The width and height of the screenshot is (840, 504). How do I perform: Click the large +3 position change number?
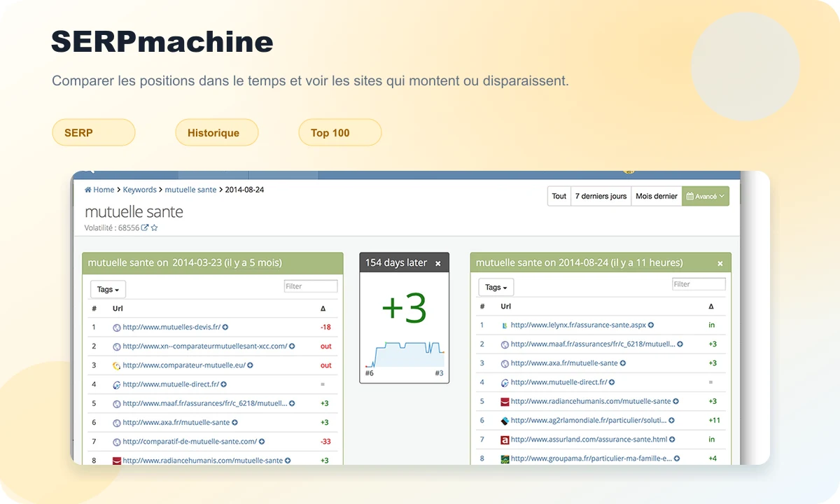(x=404, y=308)
